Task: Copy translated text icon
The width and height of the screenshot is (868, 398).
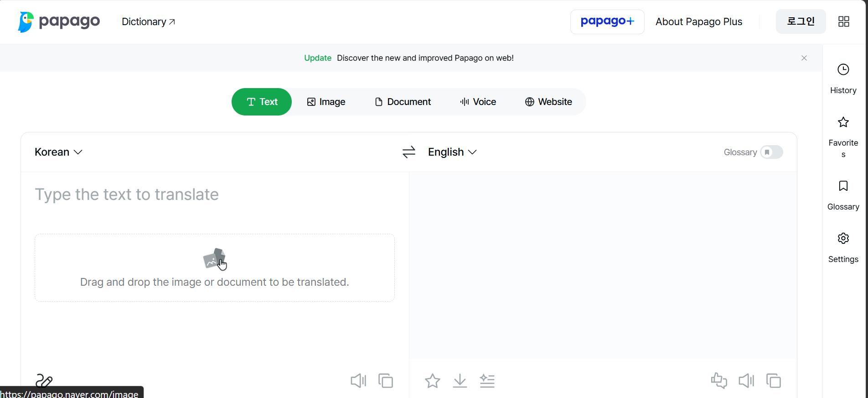Action: pyautogui.click(x=774, y=381)
